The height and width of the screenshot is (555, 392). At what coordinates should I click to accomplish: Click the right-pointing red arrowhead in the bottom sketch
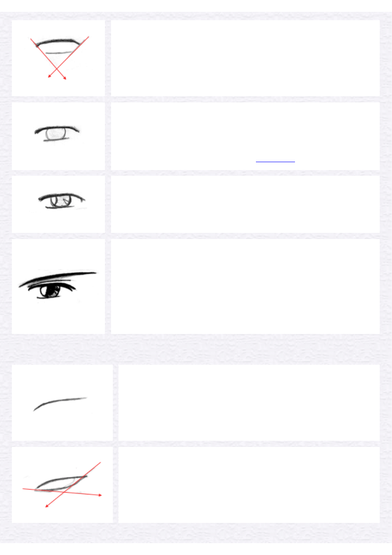click(100, 495)
